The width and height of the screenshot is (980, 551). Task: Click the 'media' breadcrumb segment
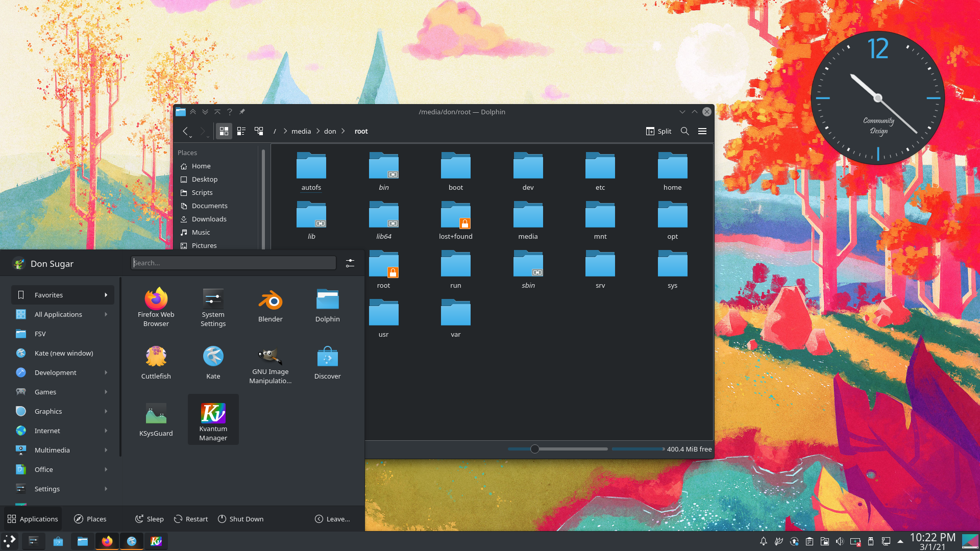[x=301, y=131]
